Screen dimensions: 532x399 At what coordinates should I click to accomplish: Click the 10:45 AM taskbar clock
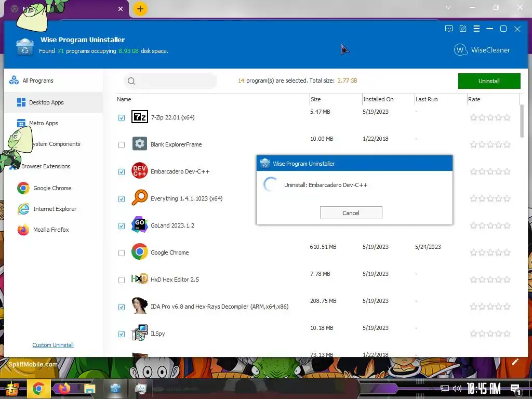pos(484,389)
